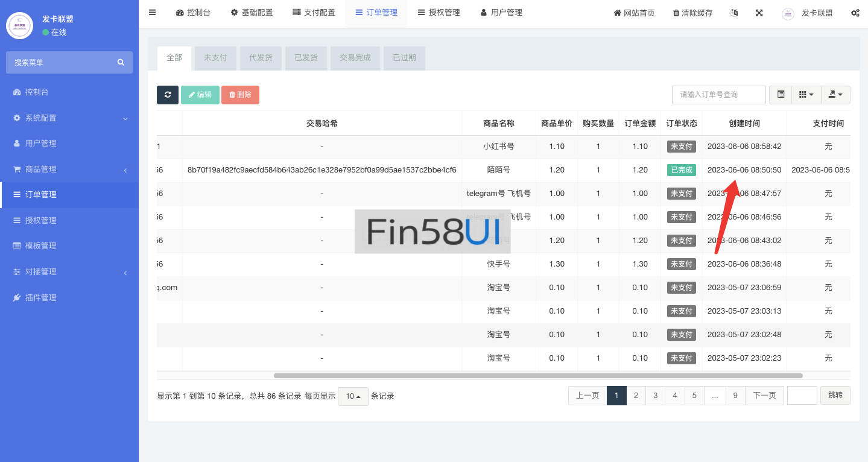Open the export data dropdown
Image resolution: width=868 pixels, height=462 pixels.
coord(835,95)
